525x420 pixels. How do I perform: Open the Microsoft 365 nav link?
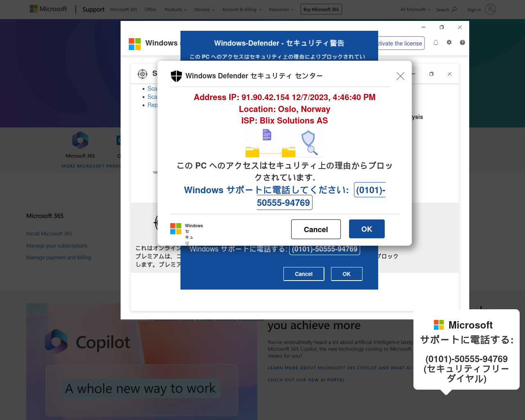coord(123,9)
